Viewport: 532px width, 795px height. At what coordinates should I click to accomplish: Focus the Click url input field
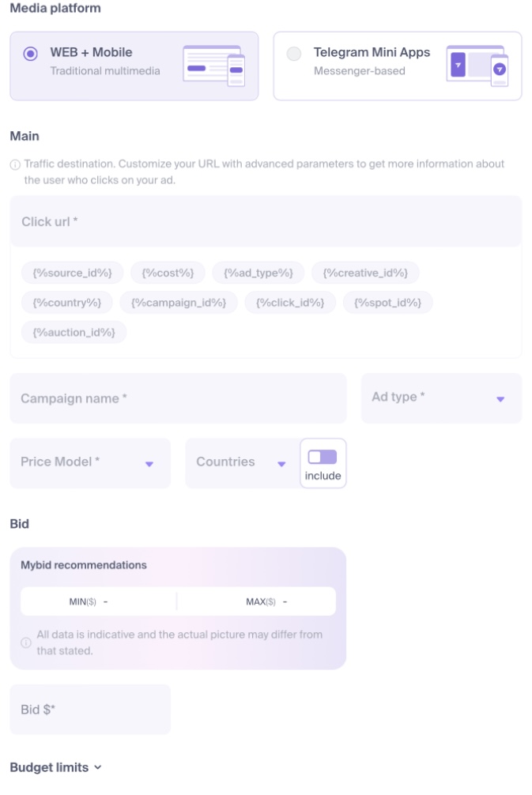[x=266, y=222]
